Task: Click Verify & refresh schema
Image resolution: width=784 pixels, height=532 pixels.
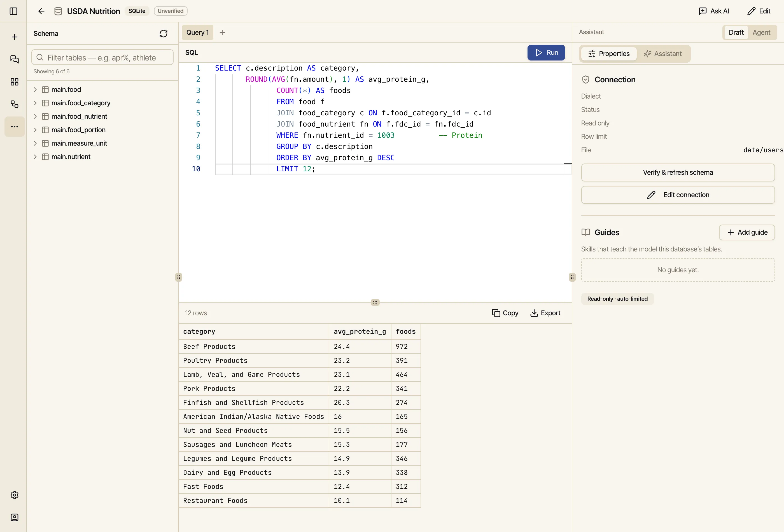Action: 678,172
